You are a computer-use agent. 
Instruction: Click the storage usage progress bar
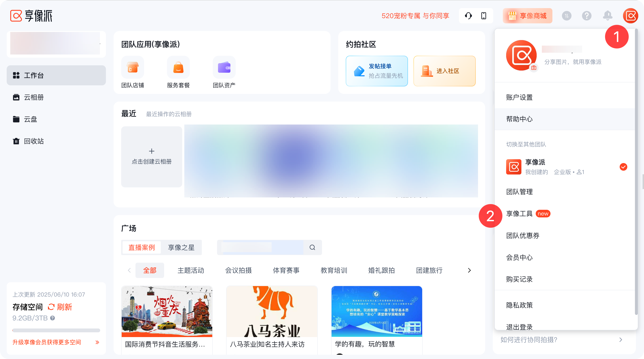(56, 330)
